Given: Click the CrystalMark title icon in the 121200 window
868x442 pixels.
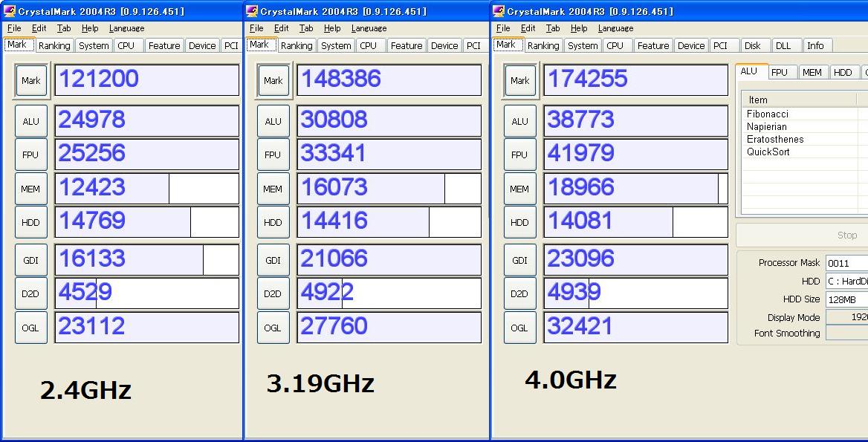Looking at the screenshot, I should [x=10, y=11].
